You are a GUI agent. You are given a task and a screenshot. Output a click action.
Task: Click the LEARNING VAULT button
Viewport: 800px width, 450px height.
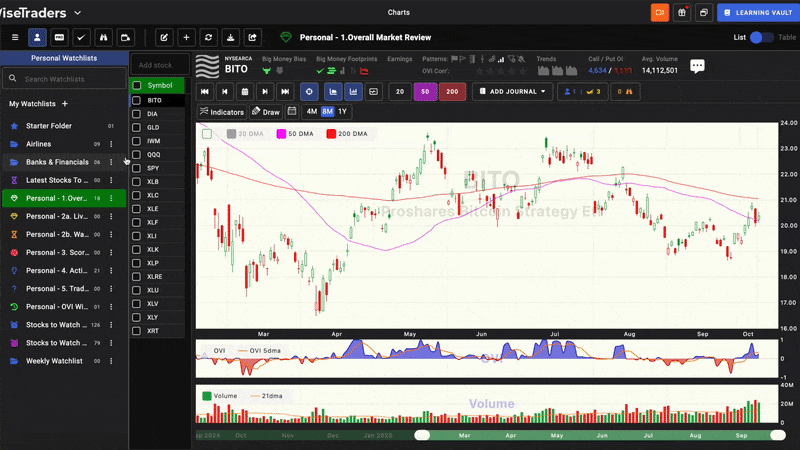tap(758, 12)
